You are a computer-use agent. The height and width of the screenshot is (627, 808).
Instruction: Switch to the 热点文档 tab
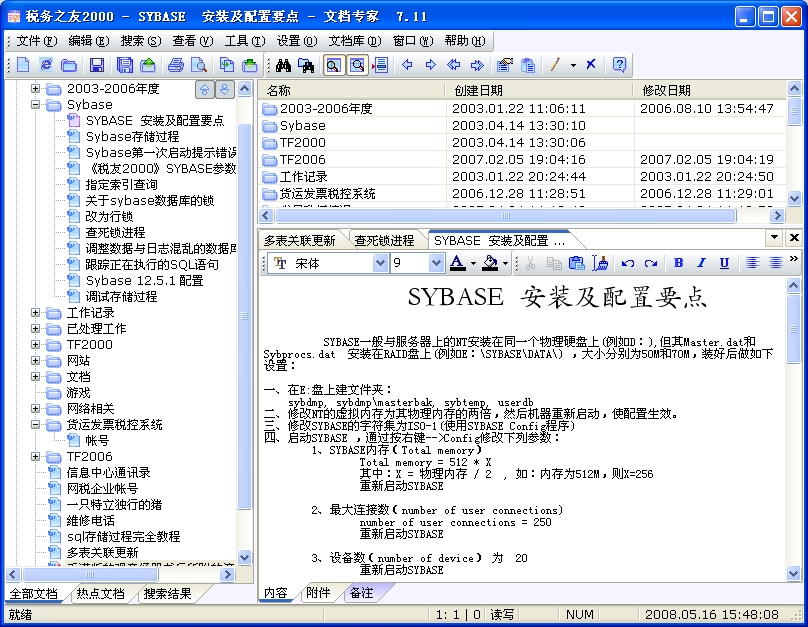point(100,594)
